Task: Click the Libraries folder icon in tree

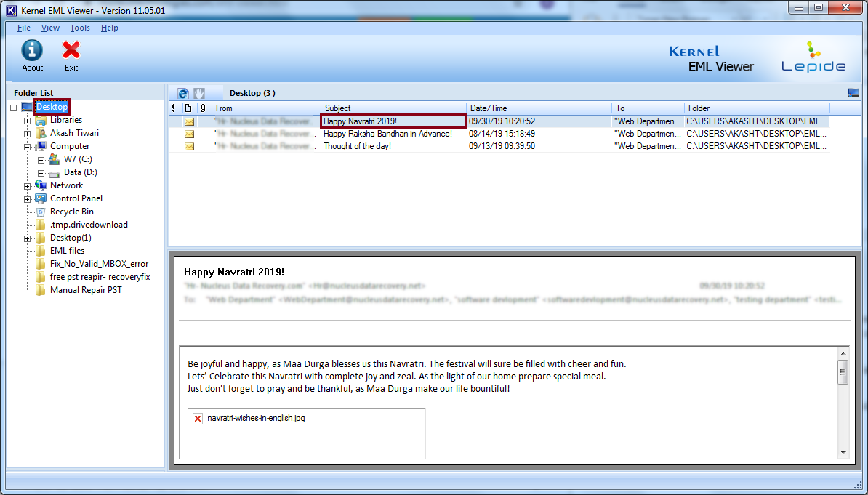Action: coord(41,120)
